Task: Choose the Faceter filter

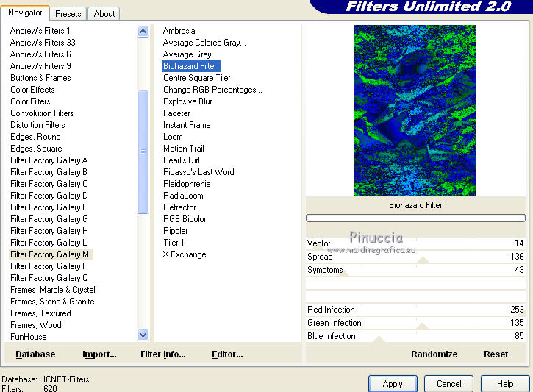Action: point(176,113)
